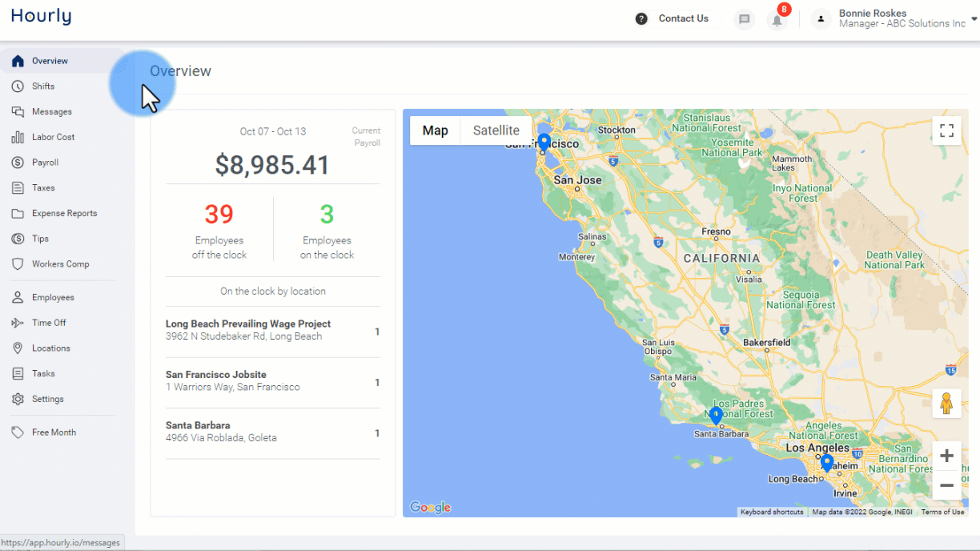Screen dimensions: 980x551
Task: Click Manager - ABC Solutions Inc text
Action: 902,24
